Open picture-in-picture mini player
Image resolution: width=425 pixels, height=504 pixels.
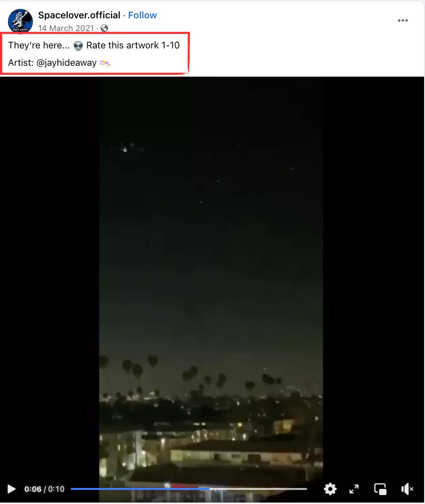coord(380,489)
